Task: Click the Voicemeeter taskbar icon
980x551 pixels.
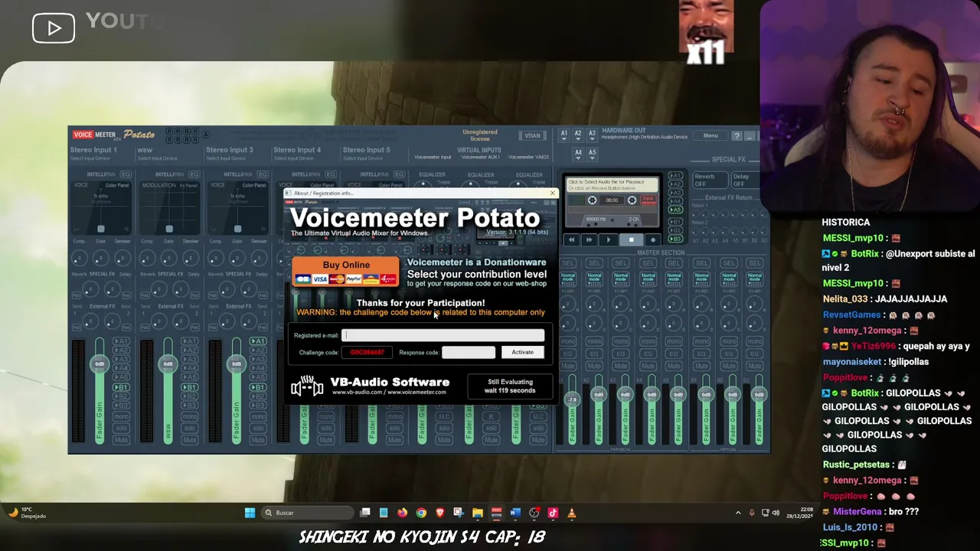Action: (496, 513)
